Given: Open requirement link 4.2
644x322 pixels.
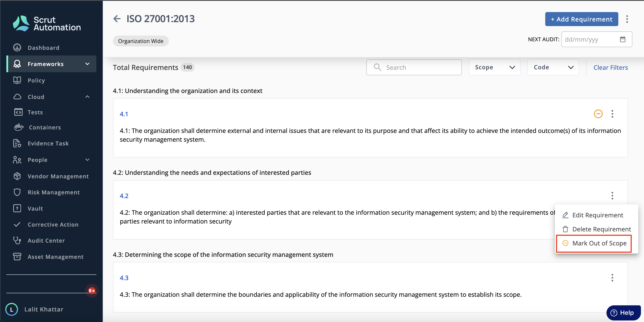Looking at the screenshot, I should tap(124, 196).
